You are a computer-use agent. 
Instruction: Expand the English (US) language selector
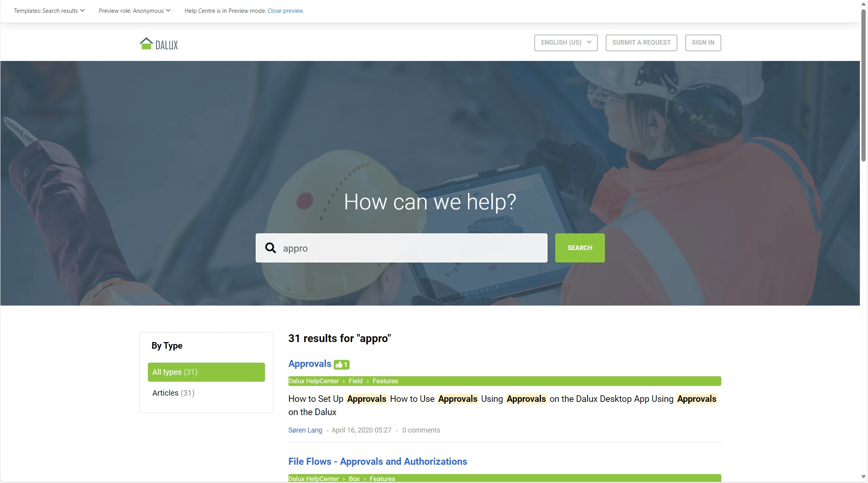(566, 43)
